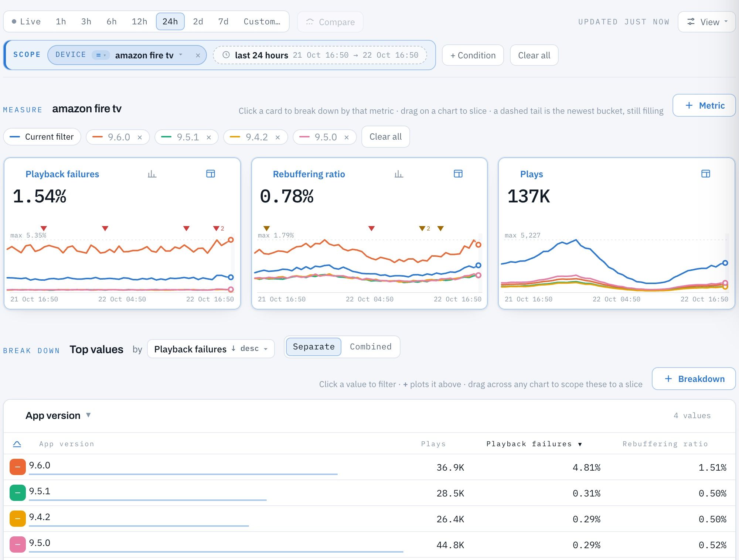Add a new Metric card
The height and width of the screenshot is (560, 739).
tap(704, 106)
